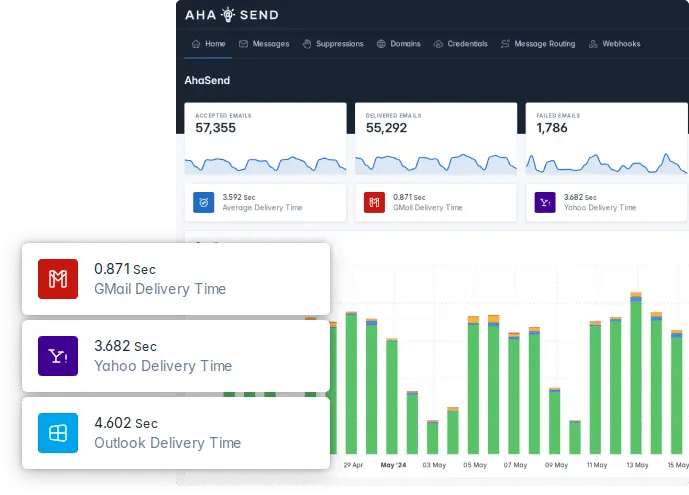Viewport: 689px width, 495px height.
Task: Open the Credentials tab
Action: click(x=461, y=43)
